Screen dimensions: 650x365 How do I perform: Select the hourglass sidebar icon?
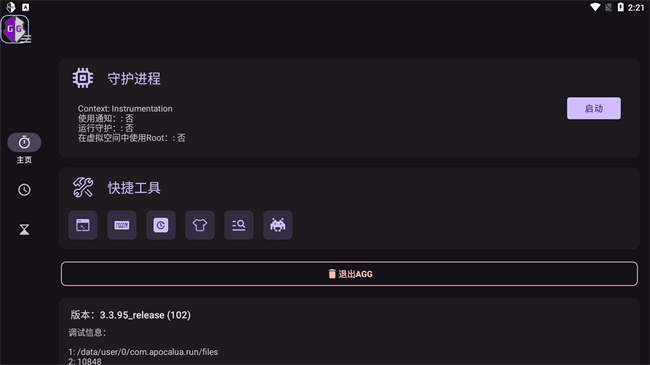[x=24, y=229]
